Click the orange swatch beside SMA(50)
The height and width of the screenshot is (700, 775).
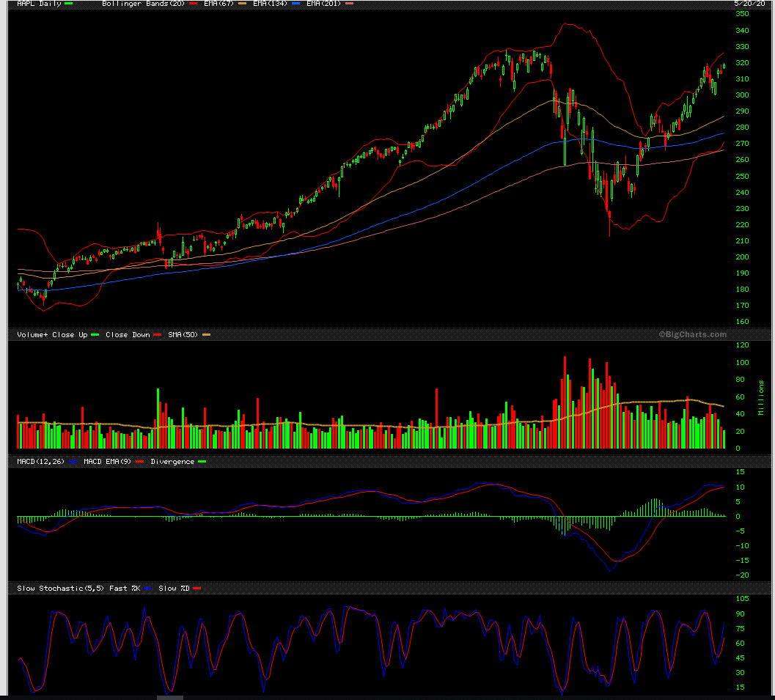point(206,335)
